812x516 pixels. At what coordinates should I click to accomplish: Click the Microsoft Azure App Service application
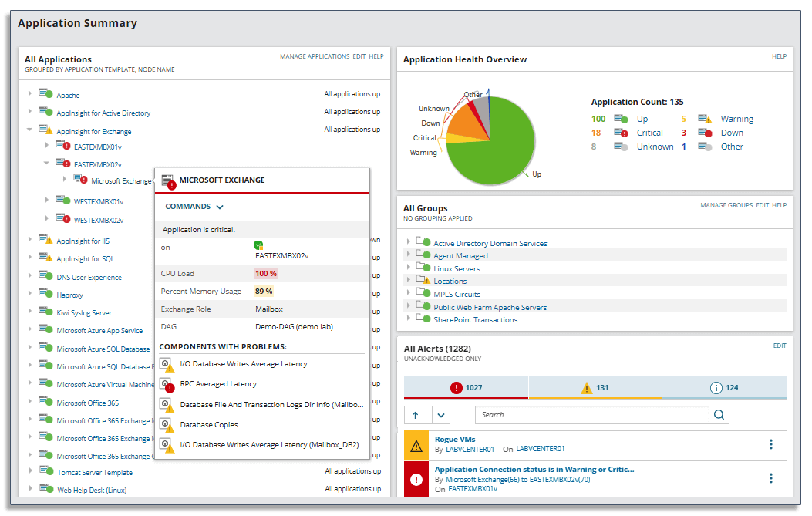pyautogui.click(x=99, y=331)
